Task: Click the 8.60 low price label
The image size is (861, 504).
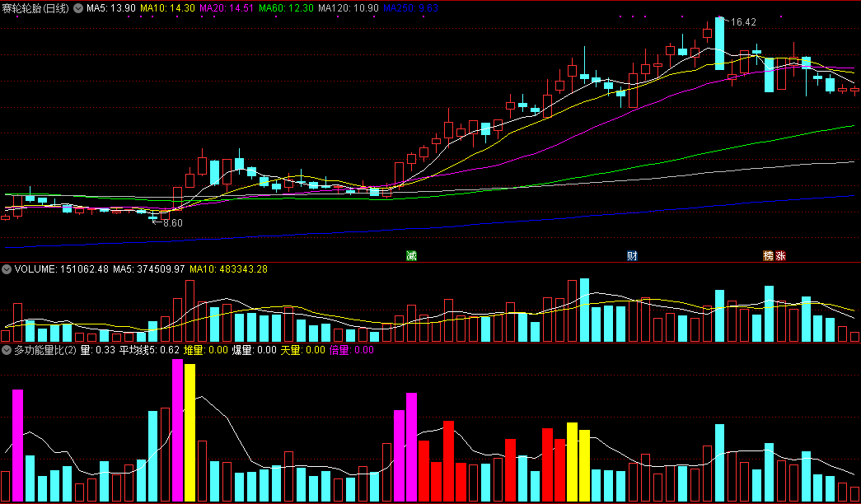Action: (x=172, y=223)
